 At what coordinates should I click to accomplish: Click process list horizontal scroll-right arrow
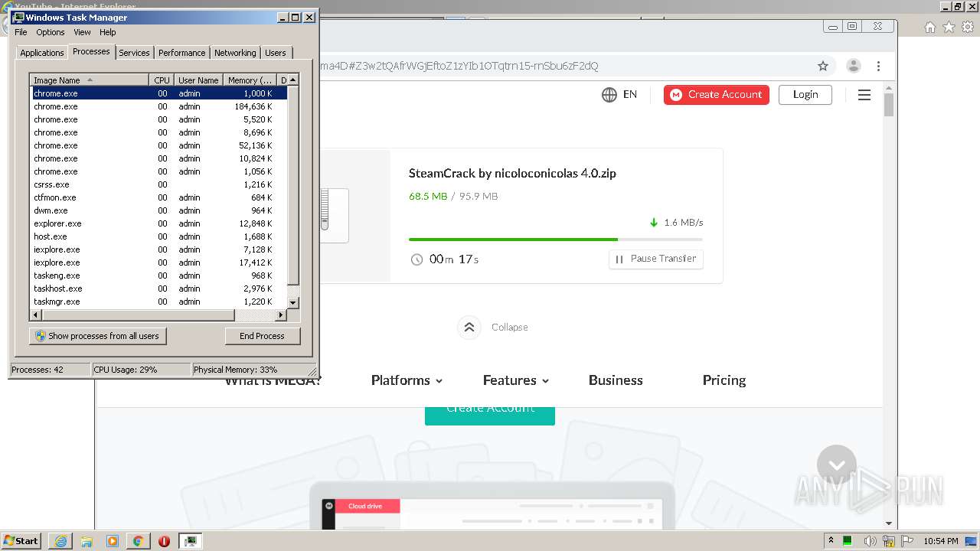pos(281,315)
